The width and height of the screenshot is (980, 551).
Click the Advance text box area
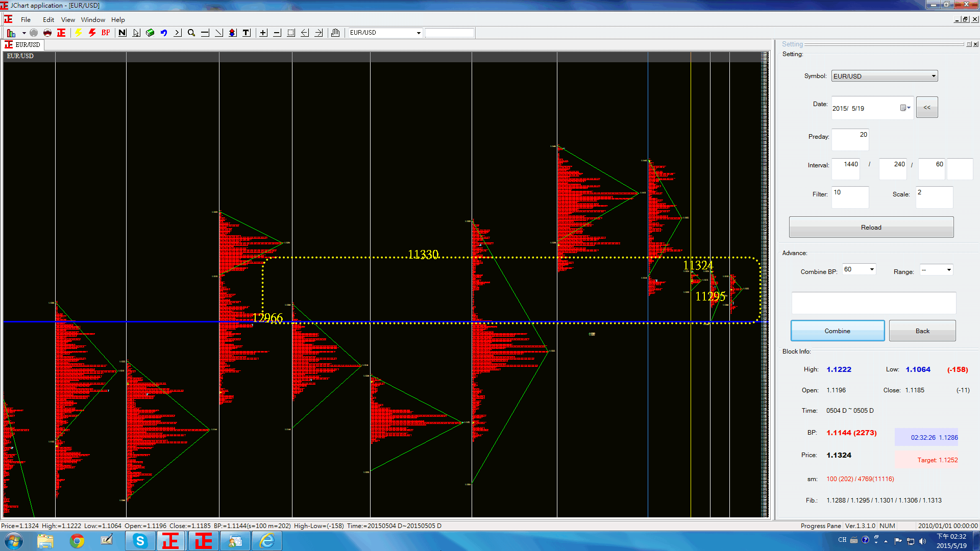[874, 303]
